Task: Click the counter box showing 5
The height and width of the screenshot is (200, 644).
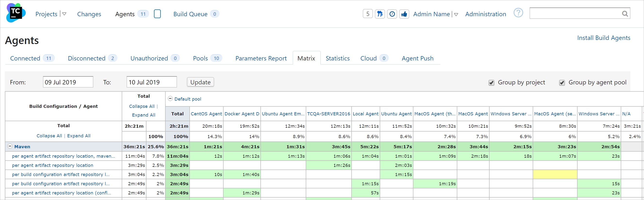Action: (x=368, y=14)
